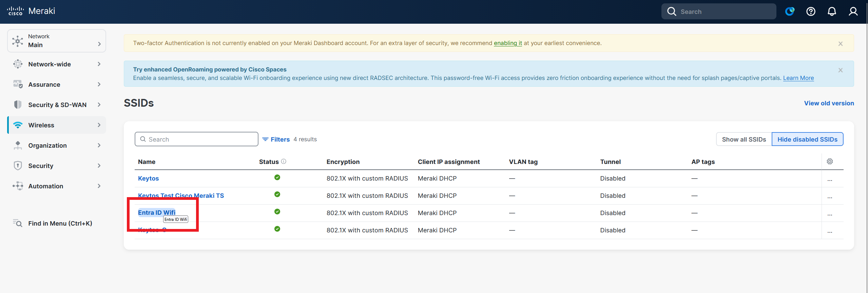Expand Automation menu chevron
Image resolution: width=868 pixels, height=293 pixels.
(99, 186)
